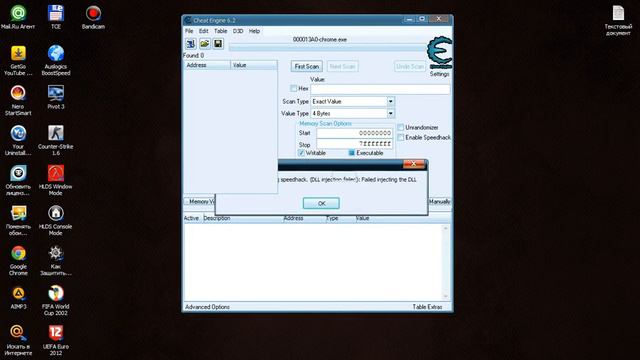
Task: Click the Stop address field
Action: pos(355,144)
